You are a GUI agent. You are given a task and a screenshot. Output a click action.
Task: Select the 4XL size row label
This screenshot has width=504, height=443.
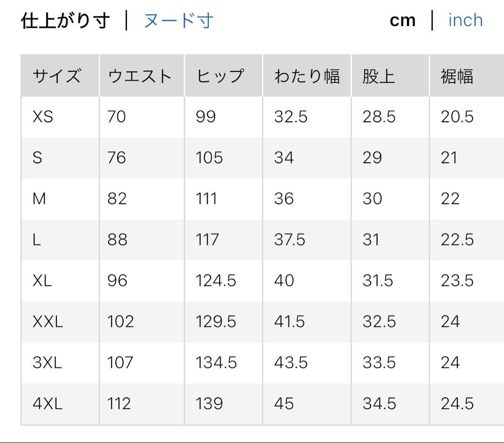tap(48, 404)
